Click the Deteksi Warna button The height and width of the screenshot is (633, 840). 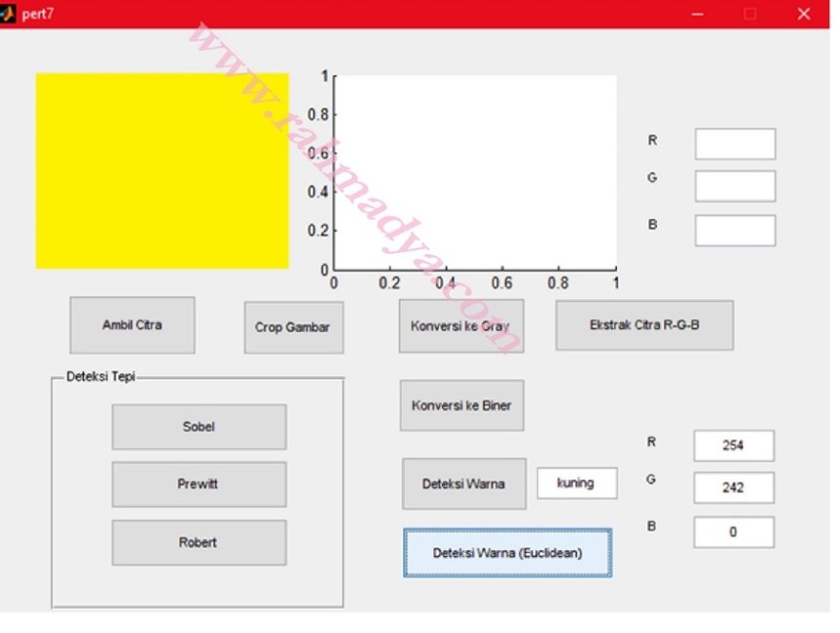coord(463,483)
